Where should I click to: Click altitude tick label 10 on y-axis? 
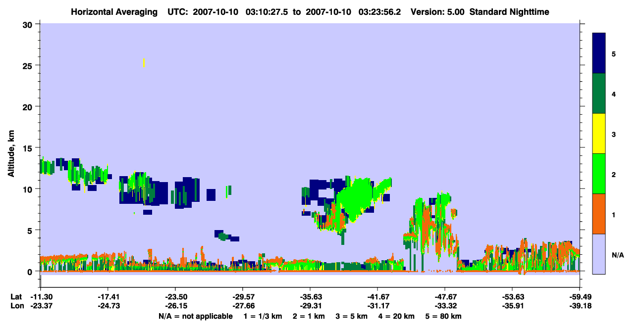click(x=29, y=189)
